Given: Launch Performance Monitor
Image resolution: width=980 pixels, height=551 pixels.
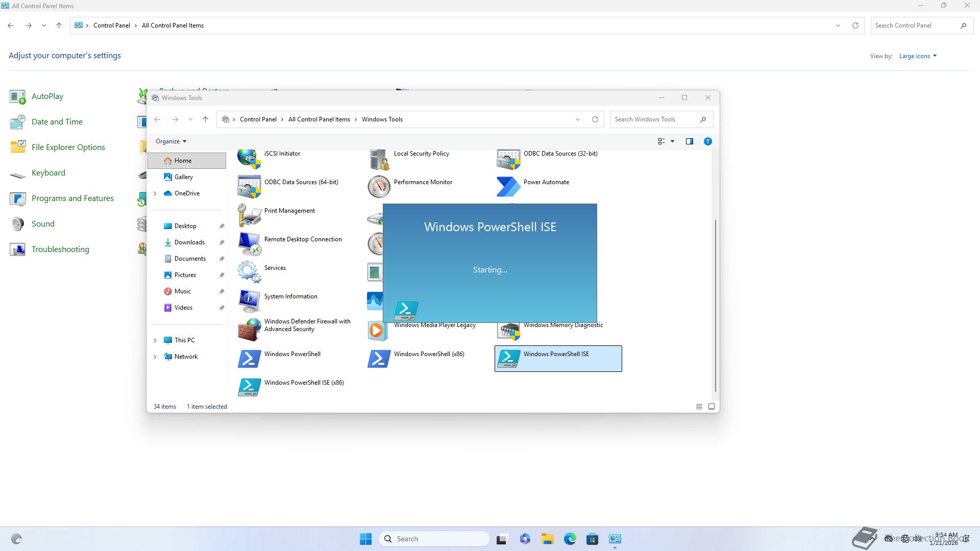Looking at the screenshot, I should click(423, 182).
